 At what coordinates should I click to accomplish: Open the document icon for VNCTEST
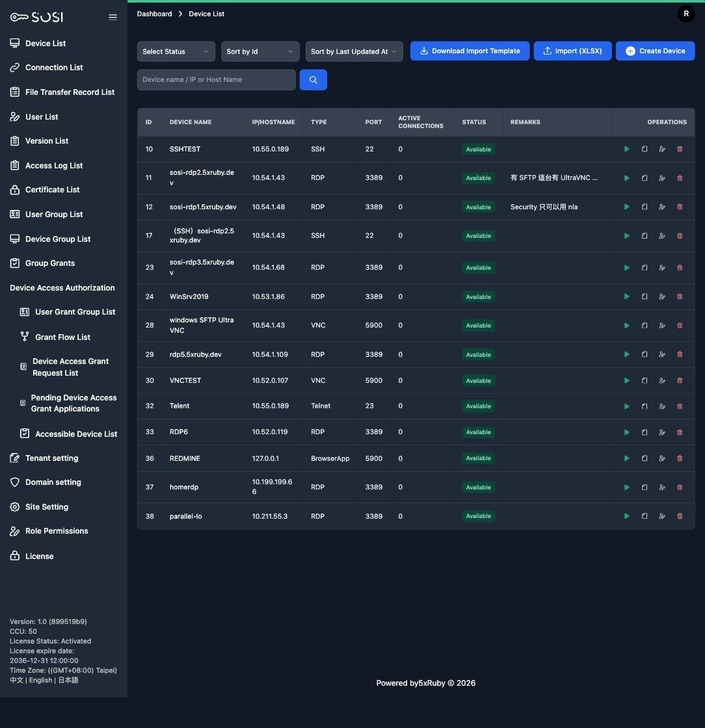point(644,380)
